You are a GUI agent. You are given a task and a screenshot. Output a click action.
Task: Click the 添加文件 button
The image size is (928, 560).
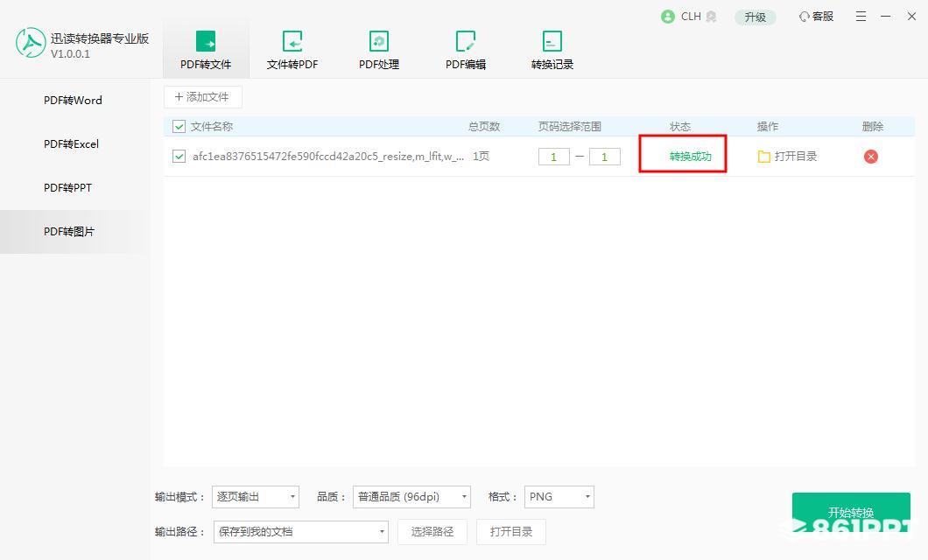pyautogui.click(x=202, y=97)
